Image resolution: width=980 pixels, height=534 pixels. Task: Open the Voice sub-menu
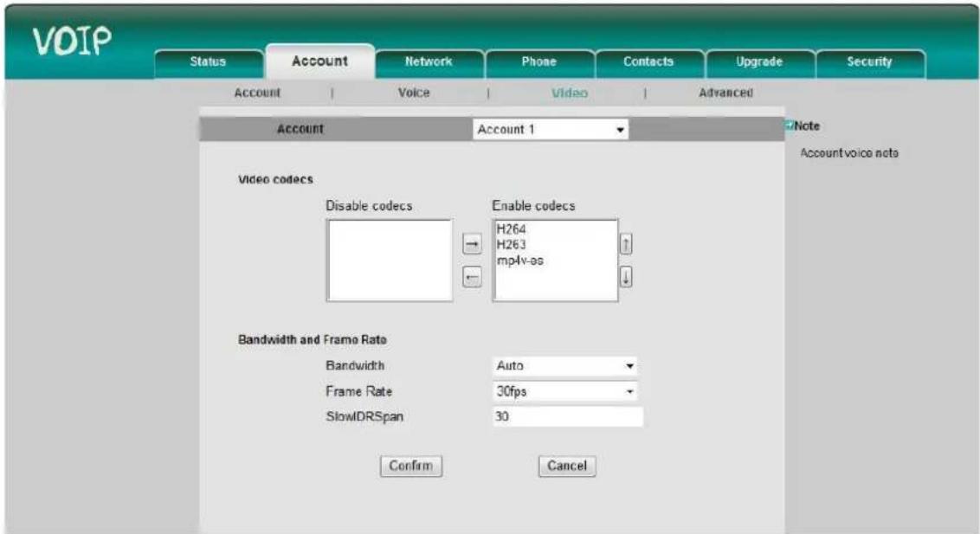pos(414,93)
